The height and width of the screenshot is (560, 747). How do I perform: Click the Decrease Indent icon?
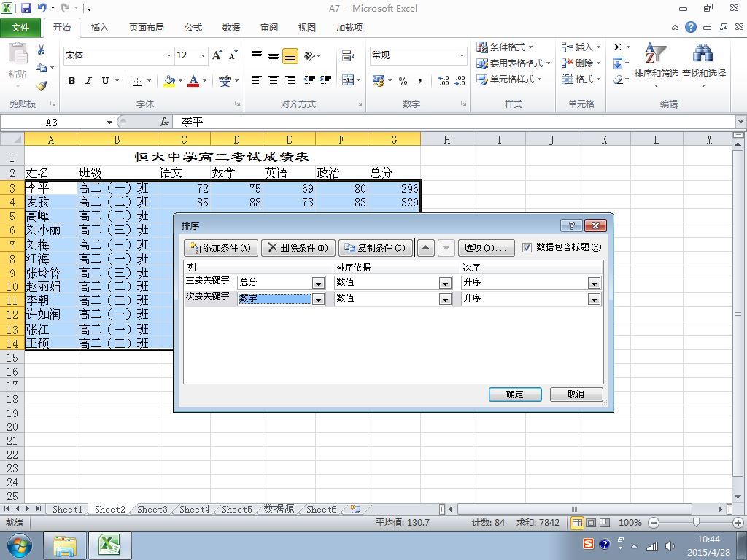tap(309, 80)
